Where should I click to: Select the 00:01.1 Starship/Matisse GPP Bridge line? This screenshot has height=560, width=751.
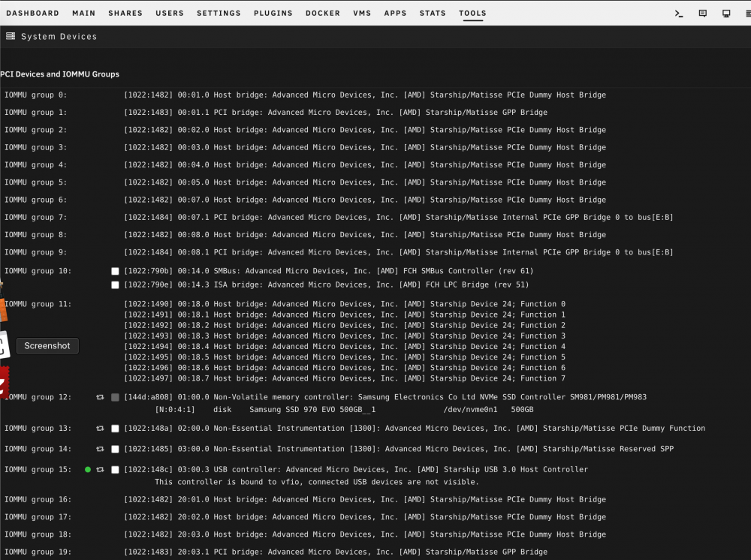click(x=336, y=113)
